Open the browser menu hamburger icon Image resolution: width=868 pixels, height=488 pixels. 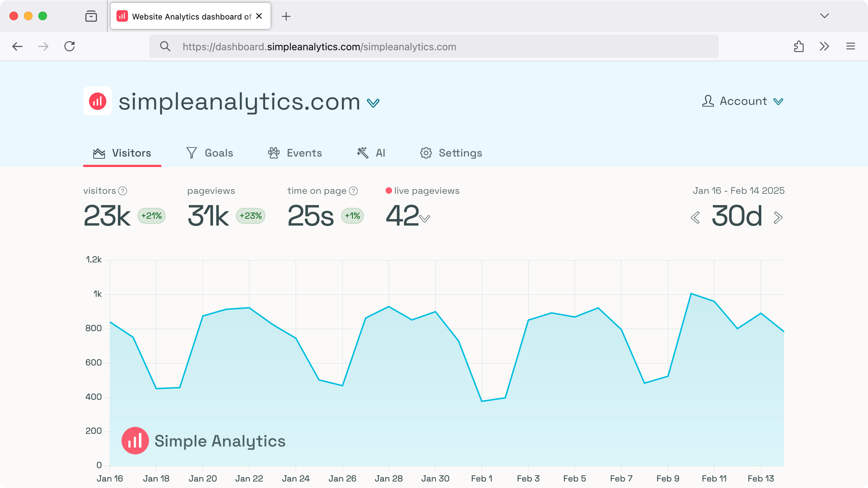tap(851, 46)
